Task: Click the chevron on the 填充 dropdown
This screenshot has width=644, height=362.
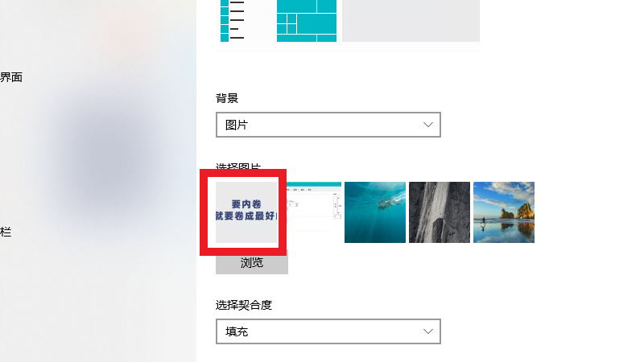Action: coord(428,331)
